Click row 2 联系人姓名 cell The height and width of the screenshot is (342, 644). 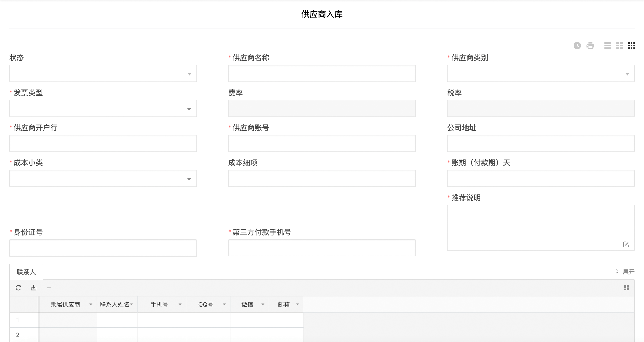click(x=117, y=335)
